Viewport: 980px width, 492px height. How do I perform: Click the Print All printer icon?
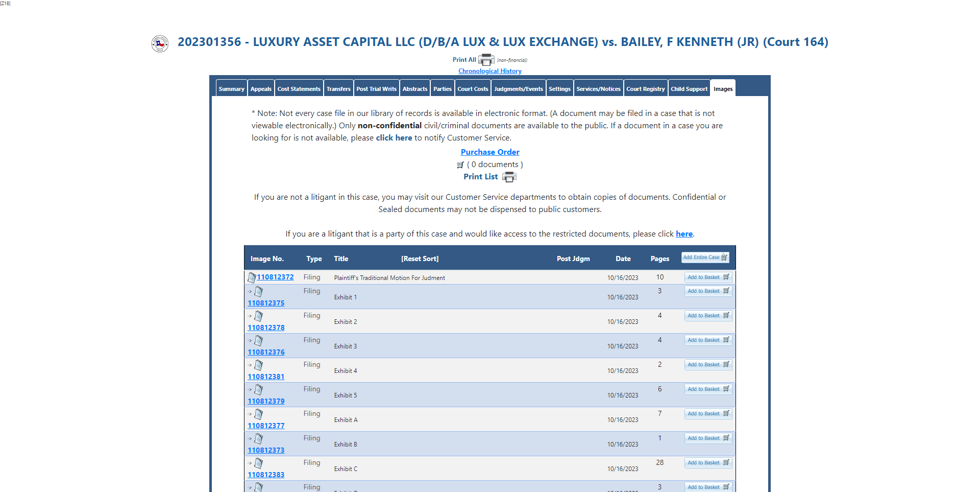[x=486, y=60]
